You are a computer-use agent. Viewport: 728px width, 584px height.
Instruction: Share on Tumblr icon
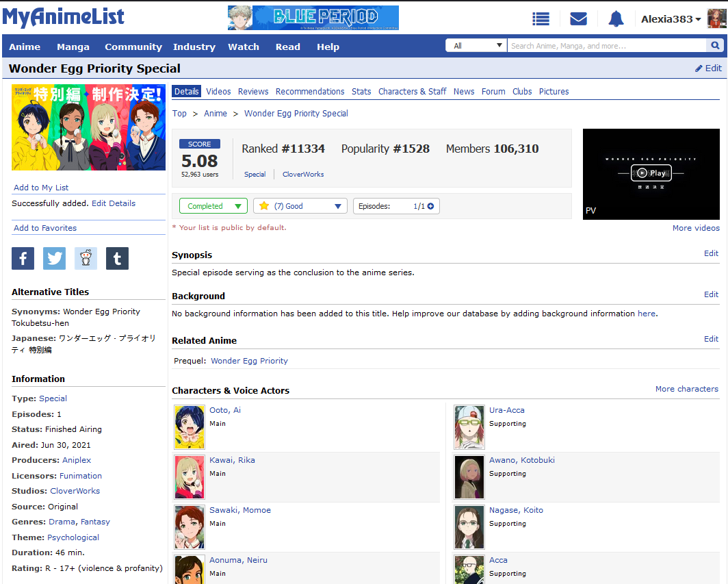[117, 258]
